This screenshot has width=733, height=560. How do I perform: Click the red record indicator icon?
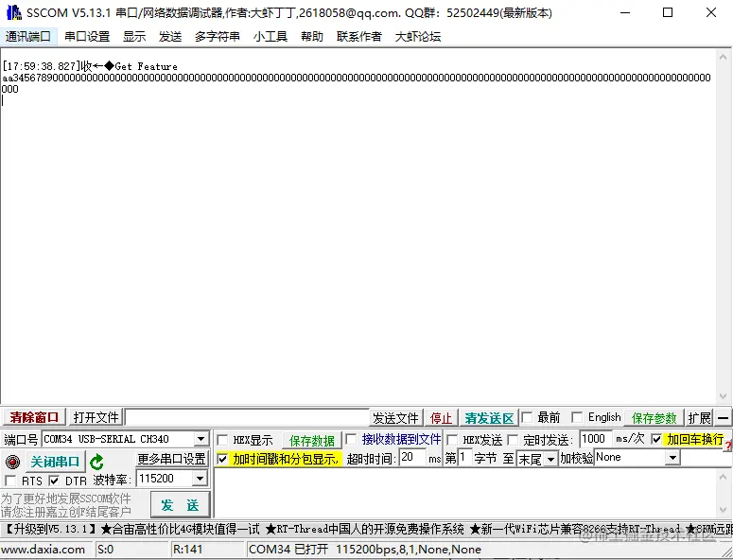point(12,462)
